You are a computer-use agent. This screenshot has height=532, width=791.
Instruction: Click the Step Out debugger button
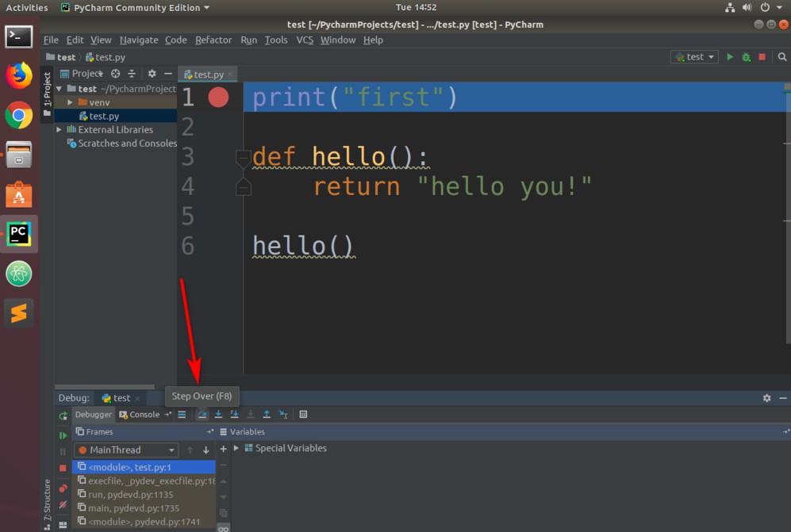pos(267,415)
